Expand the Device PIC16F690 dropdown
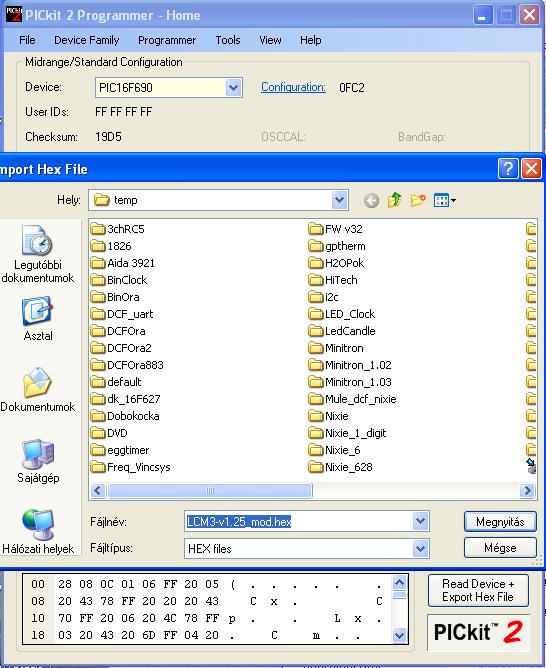 [233, 88]
